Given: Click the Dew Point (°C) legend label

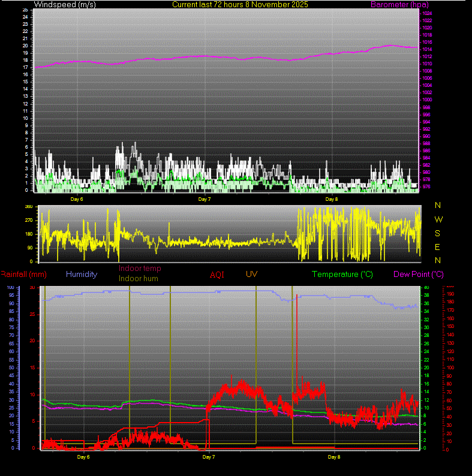Looking at the screenshot, I should click(x=419, y=275).
